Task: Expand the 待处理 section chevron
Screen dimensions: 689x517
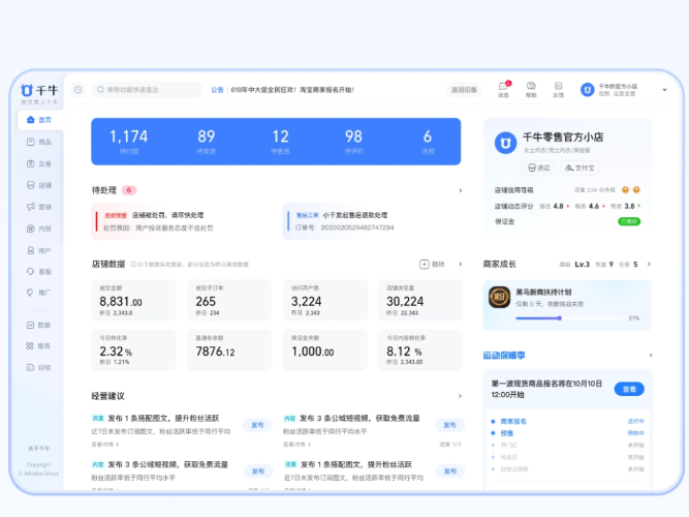Action: click(460, 190)
